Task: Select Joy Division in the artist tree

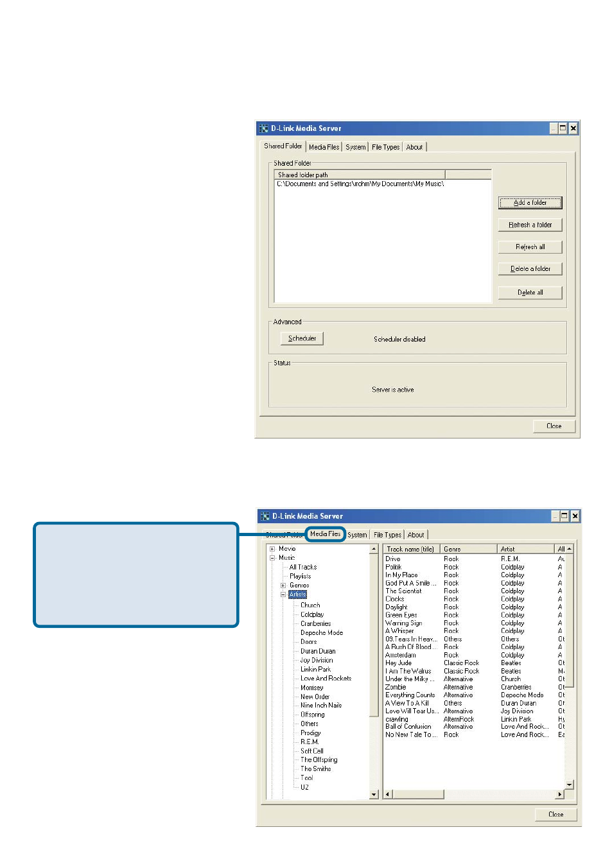Action: tap(317, 660)
